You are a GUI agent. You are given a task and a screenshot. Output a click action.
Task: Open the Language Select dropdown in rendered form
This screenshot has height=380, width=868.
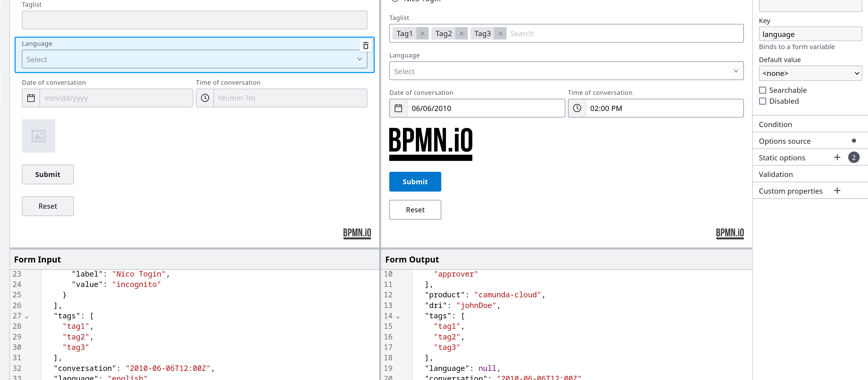click(566, 71)
